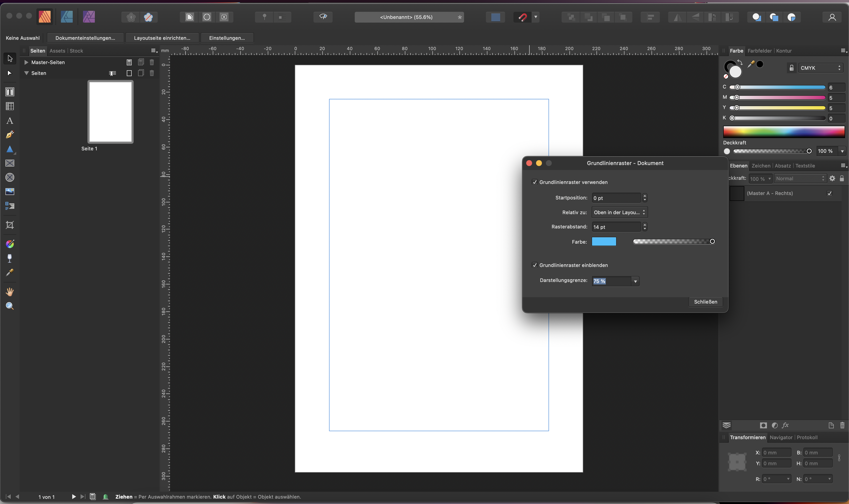Image resolution: width=849 pixels, height=504 pixels.
Task: Delete layer via trash icon in Ebenen
Action: tap(842, 425)
